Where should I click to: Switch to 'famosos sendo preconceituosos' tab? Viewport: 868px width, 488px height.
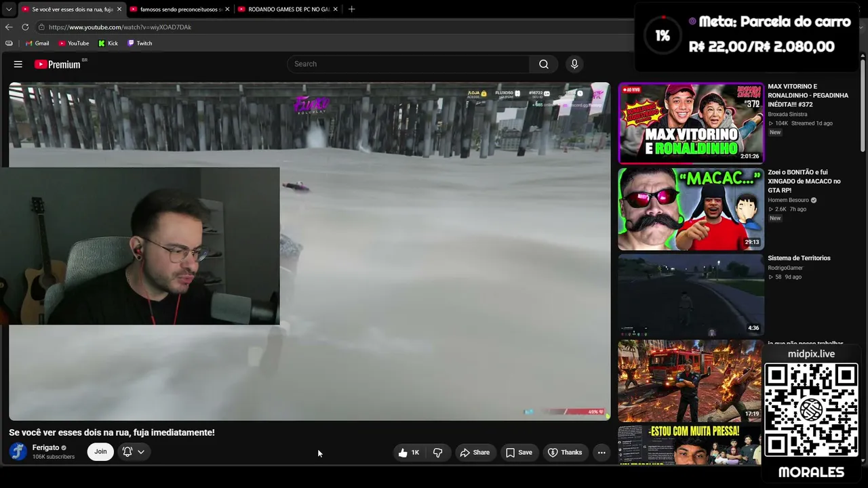(x=180, y=9)
